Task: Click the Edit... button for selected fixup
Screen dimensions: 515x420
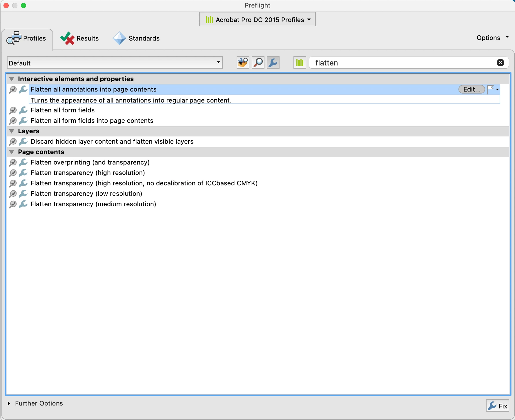Action: pos(472,89)
